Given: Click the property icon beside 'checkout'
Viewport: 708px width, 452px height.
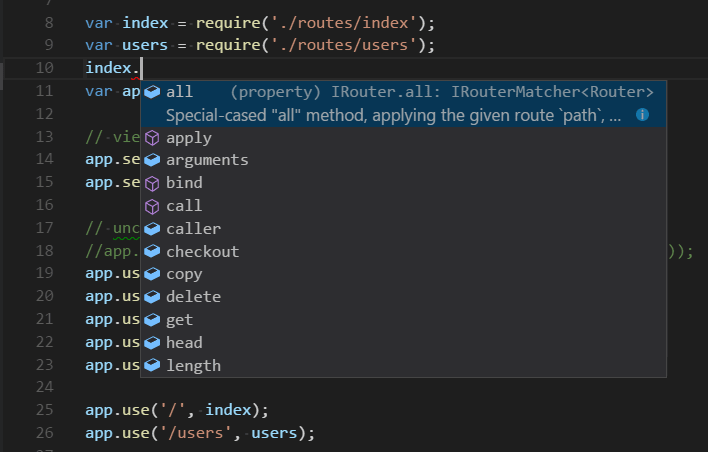Looking at the screenshot, I should pos(153,252).
